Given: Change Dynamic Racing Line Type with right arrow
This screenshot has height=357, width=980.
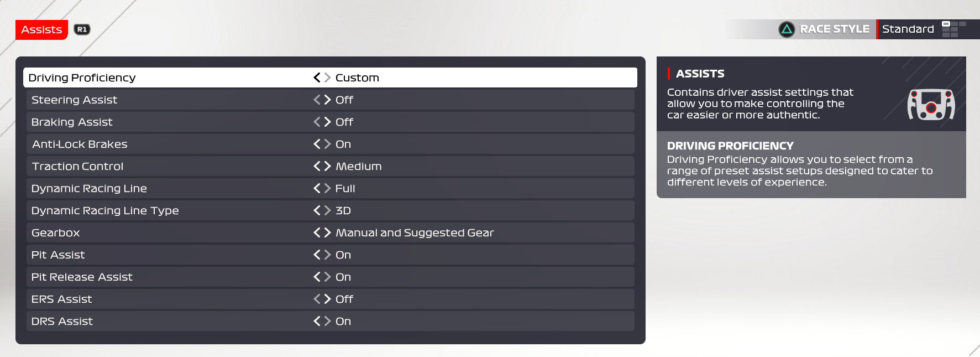Looking at the screenshot, I should tap(328, 210).
